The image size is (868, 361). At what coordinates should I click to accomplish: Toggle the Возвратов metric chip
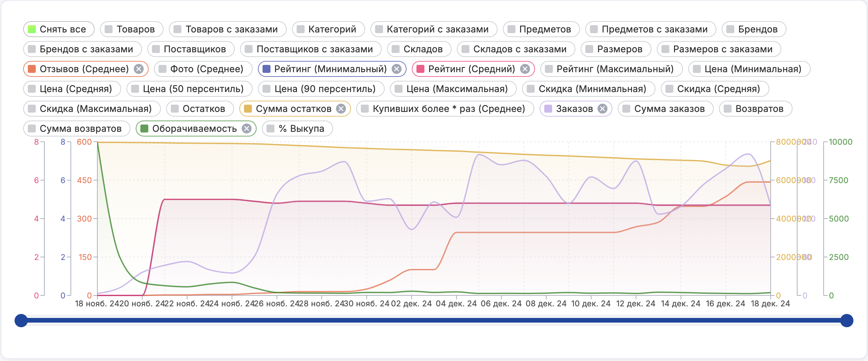(755, 109)
